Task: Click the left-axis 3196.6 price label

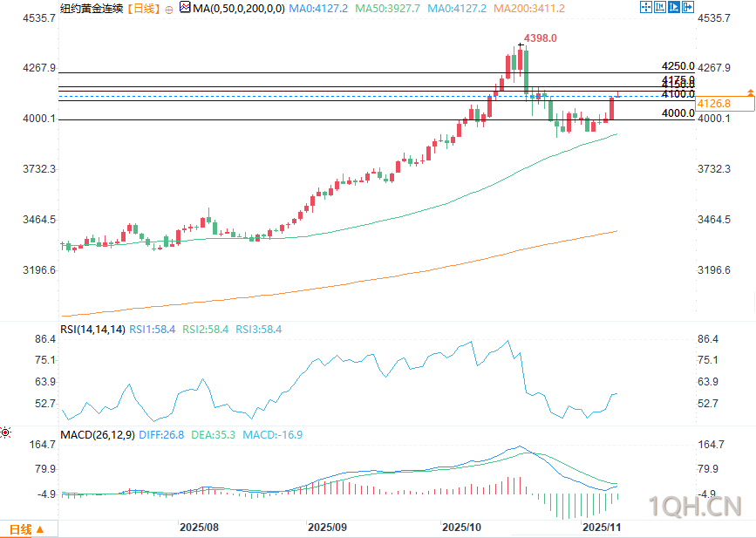Action: click(39, 270)
